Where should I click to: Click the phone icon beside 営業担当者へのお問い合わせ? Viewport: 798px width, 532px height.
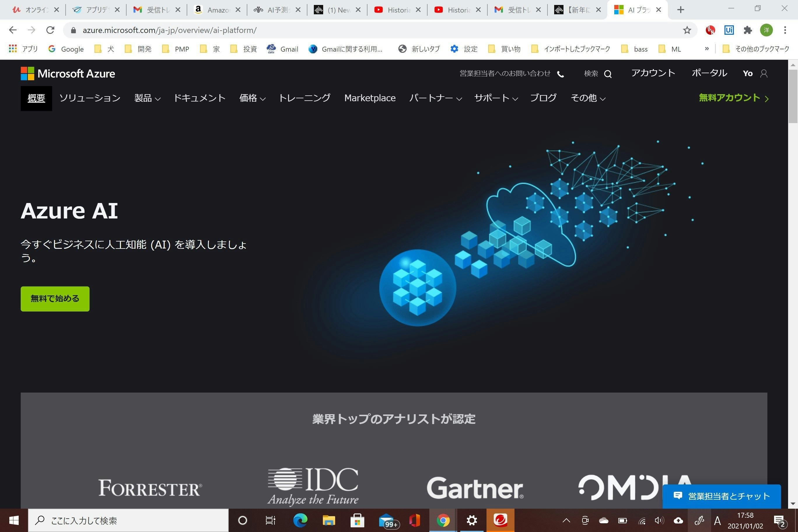pyautogui.click(x=560, y=73)
